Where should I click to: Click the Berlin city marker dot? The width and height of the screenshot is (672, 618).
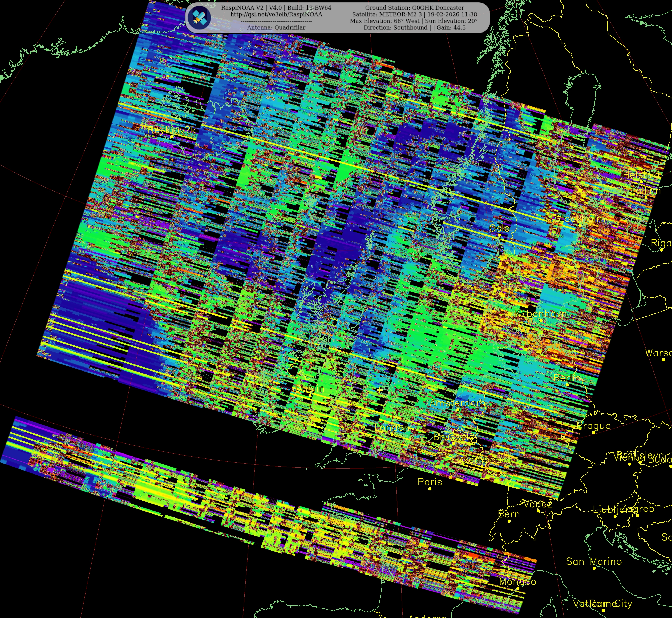pos(567,385)
